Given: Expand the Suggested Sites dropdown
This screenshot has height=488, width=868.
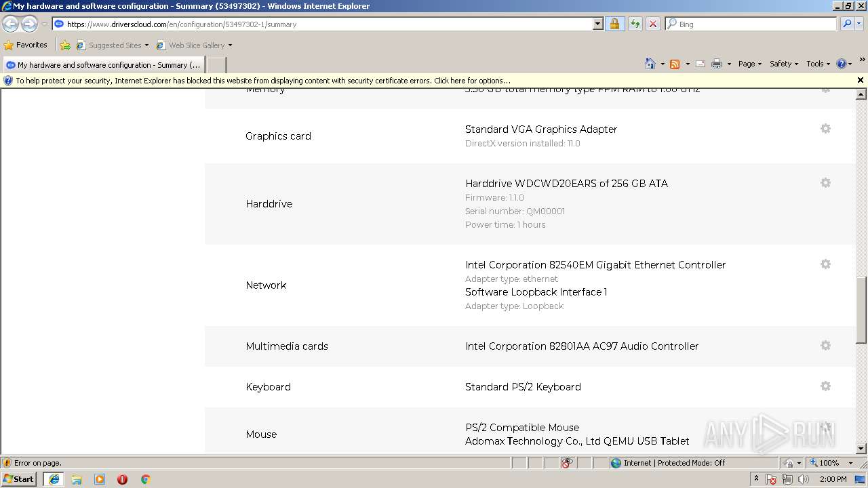Looking at the screenshot, I should [146, 45].
